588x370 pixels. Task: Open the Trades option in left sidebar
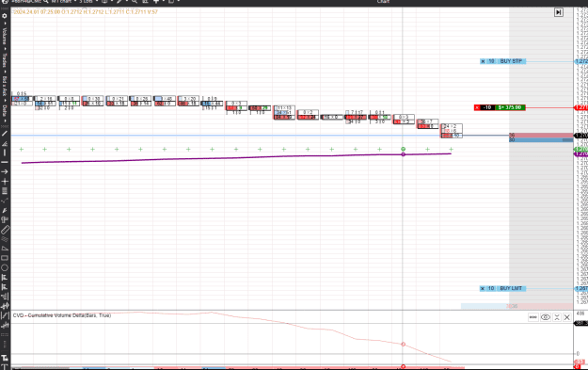point(5,60)
